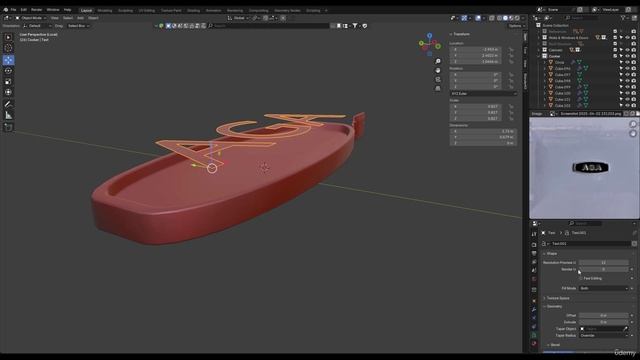
Task: Toggle camera view icon in viewport
Action: click(x=438, y=79)
